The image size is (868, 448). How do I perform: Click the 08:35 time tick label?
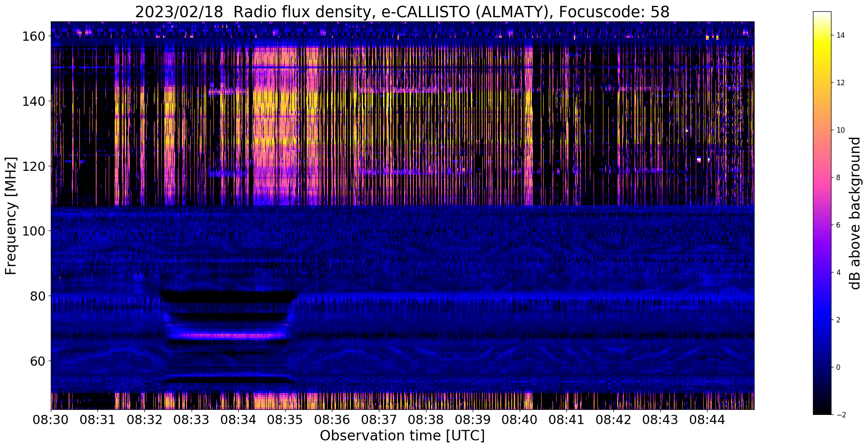(285, 419)
